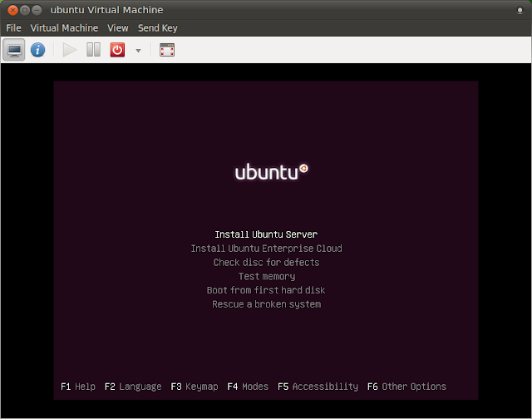
Task: Open the File menu
Action: point(13,27)
